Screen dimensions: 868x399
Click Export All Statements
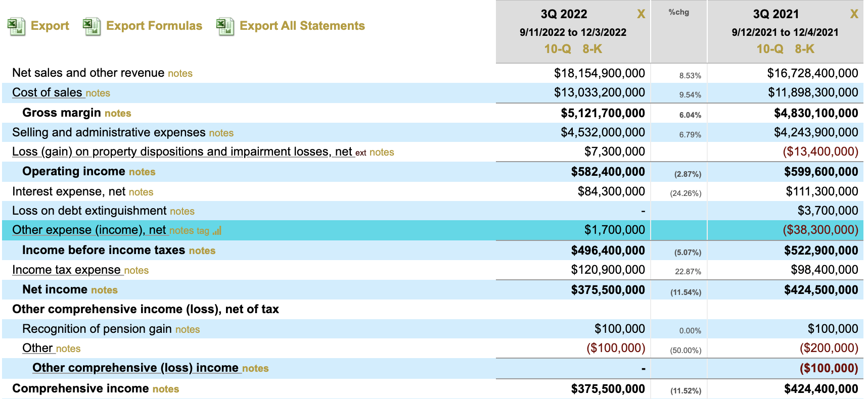click(x=302, y=26)
